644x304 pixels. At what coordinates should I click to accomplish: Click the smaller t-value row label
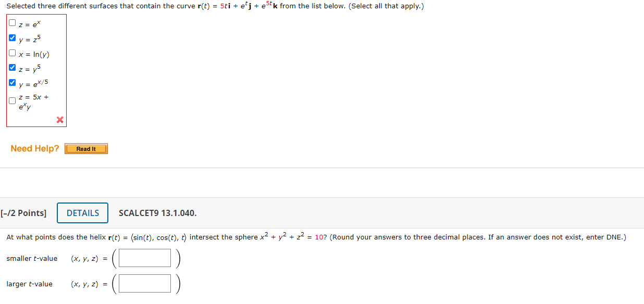32,258
